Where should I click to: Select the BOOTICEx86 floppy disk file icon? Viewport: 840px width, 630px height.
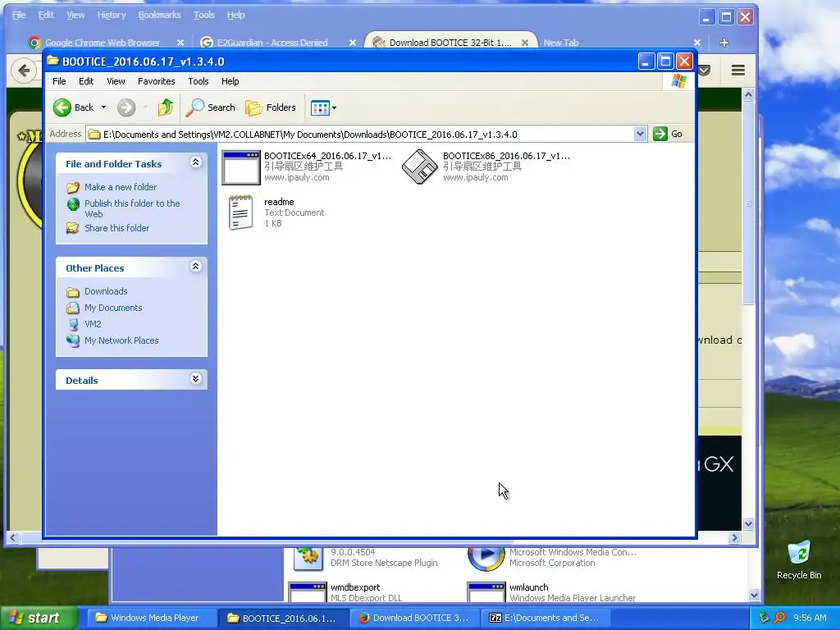point(419,167)
